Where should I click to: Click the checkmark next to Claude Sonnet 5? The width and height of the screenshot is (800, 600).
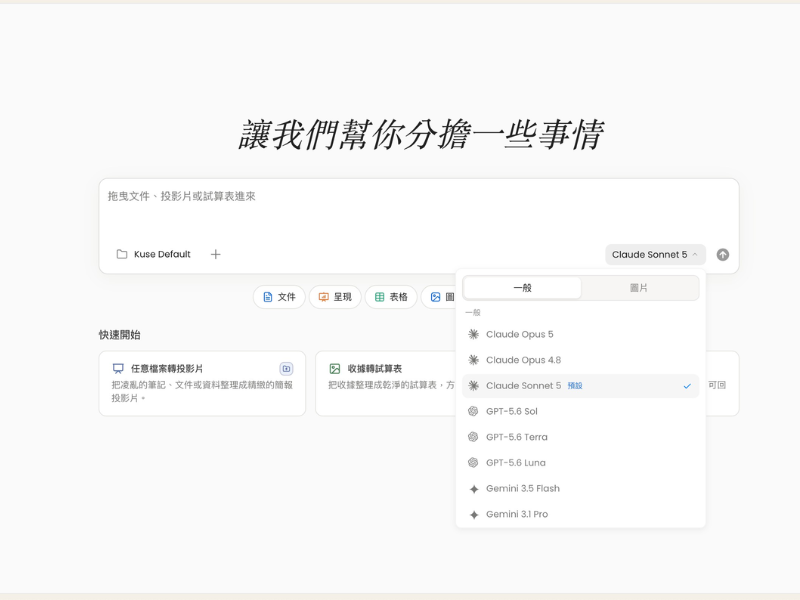[x=687, y=386]
